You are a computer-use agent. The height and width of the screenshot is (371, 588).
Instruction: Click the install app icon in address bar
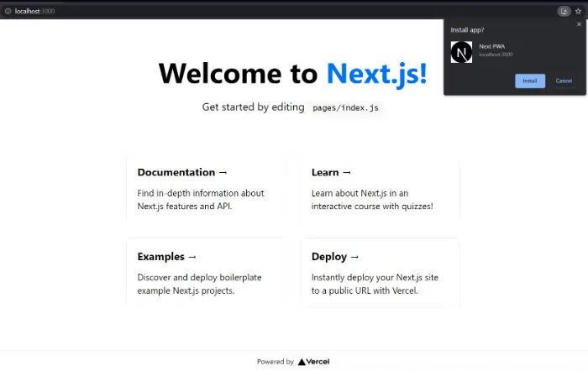coord(564,11)
